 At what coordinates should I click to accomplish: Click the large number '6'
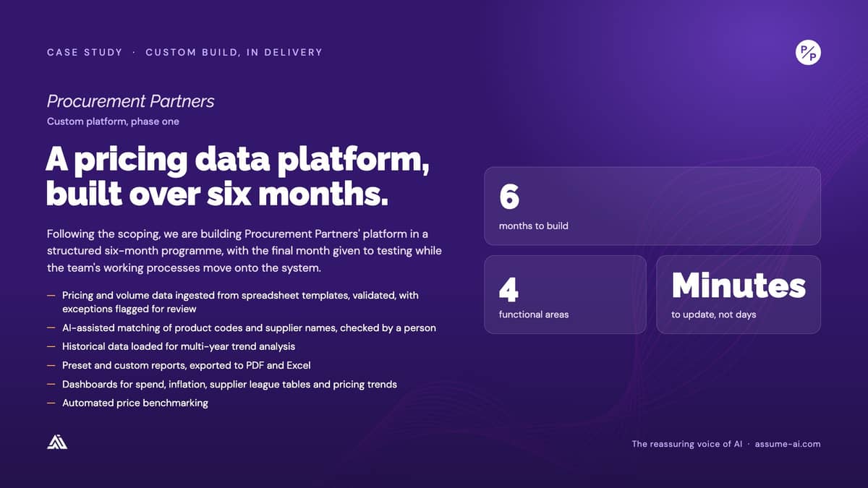click(x=509, y=197)
